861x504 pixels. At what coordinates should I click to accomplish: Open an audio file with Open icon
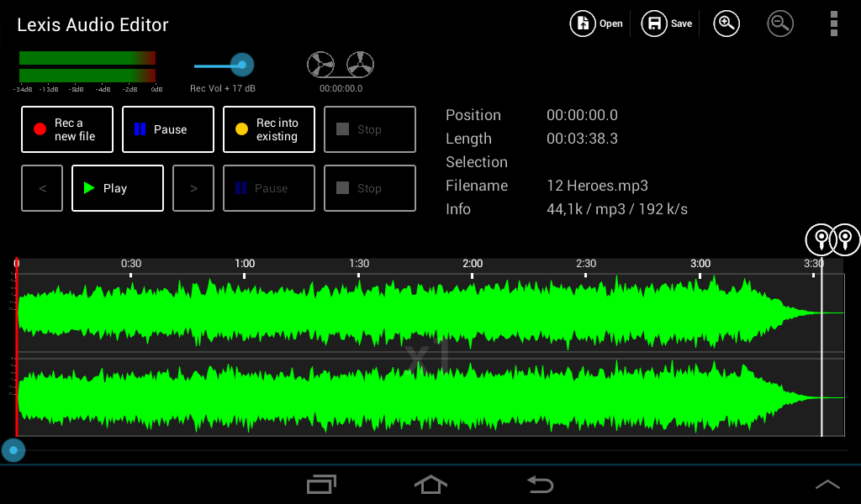pos(597,24)
